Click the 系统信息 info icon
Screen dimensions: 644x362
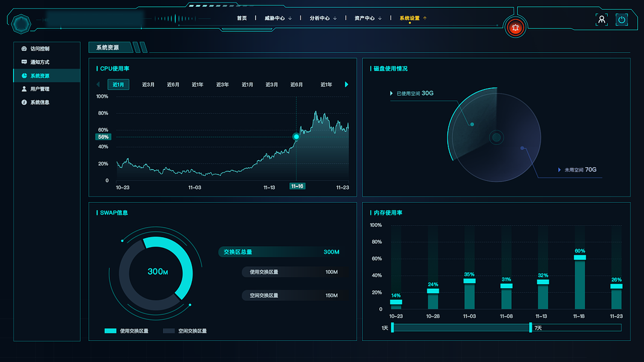coord(24,102)
